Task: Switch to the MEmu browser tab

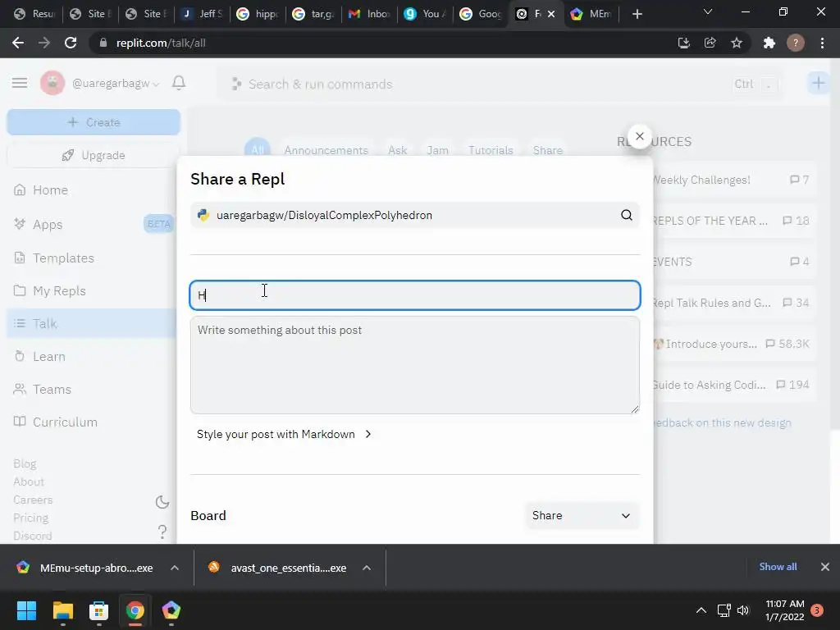Action: [x=592, y=15]
